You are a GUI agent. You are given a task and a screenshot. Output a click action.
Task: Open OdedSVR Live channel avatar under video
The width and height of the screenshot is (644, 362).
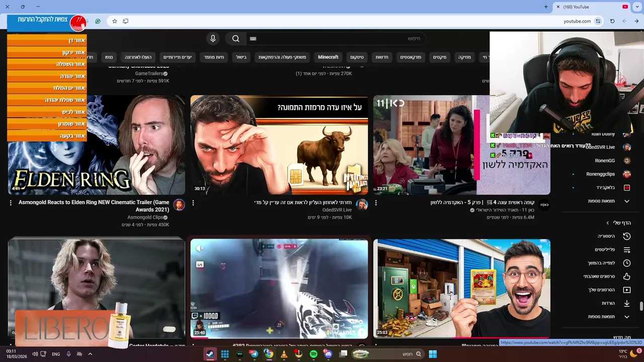(362, 205)
